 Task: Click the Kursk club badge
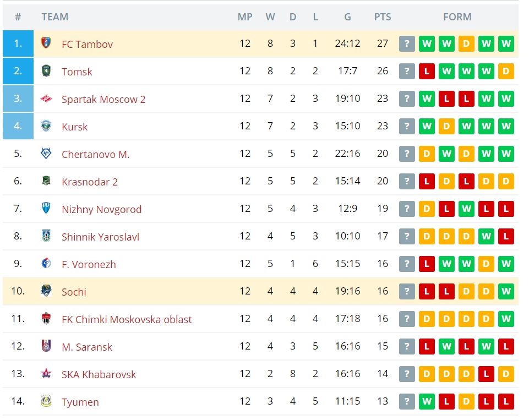(x=46, y=126)
